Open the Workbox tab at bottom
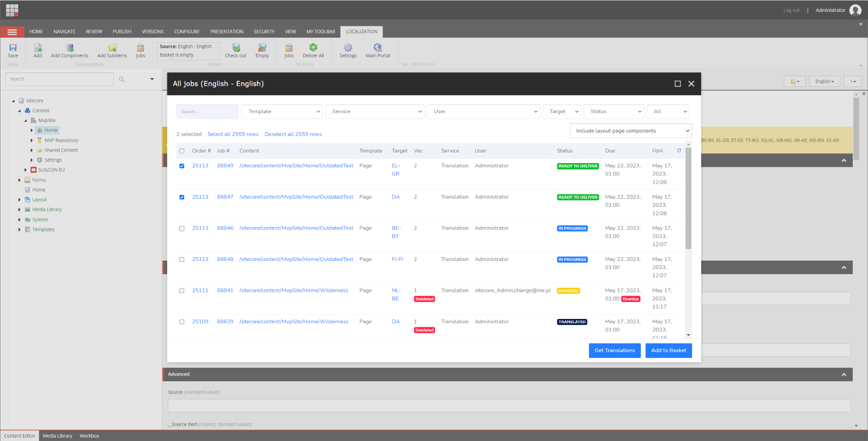The width and height of the screenshot is (868, 441). (x=89, y=436)
